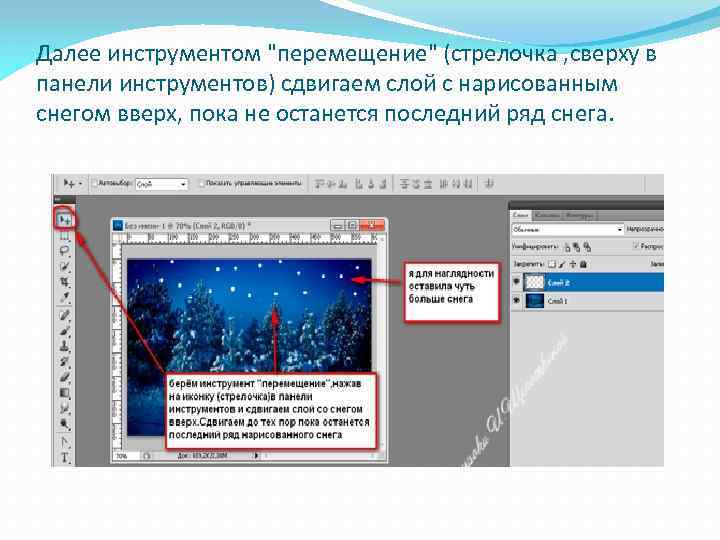Click the align vertical centers icon
This screenshot has height=540, width=720.
331,184
